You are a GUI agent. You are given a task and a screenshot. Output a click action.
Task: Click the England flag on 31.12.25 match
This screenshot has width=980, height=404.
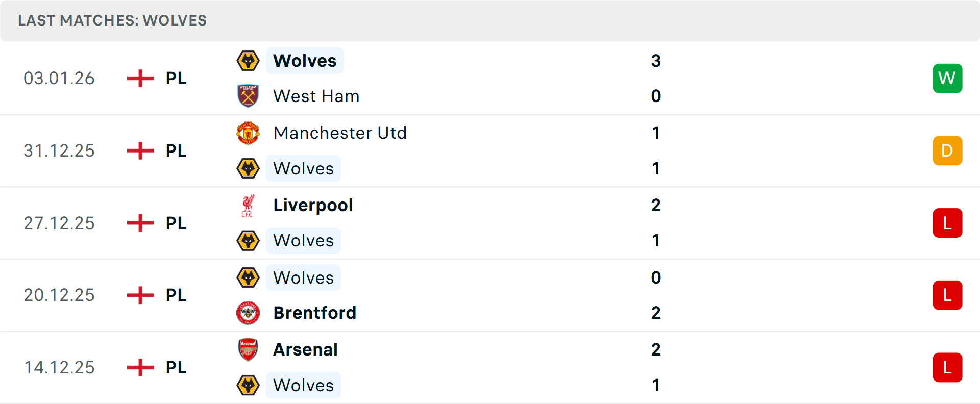click(x=140, y=150)
